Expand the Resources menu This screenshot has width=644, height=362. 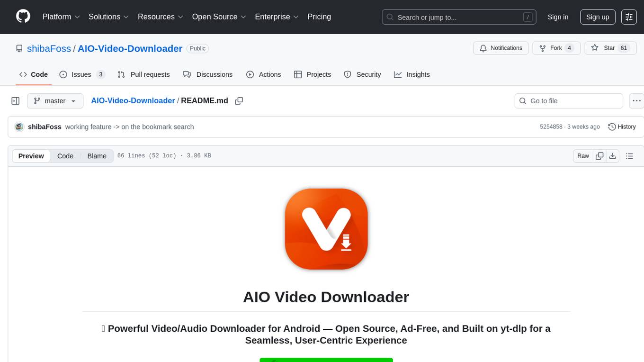(x=161, y=17)
